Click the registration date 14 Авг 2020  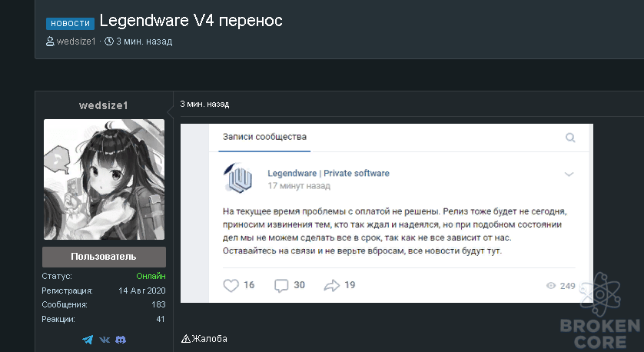click(x=142, y=291)
